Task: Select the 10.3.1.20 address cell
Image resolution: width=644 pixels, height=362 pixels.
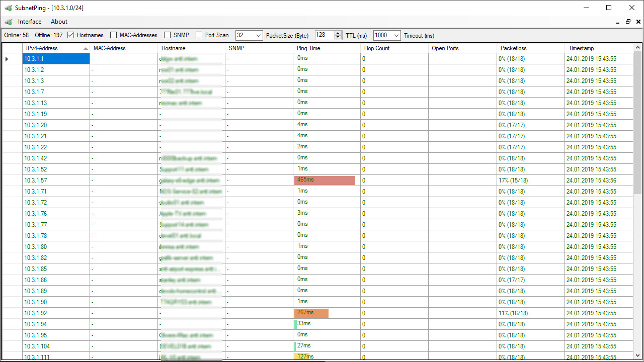Action: point(56,125)
